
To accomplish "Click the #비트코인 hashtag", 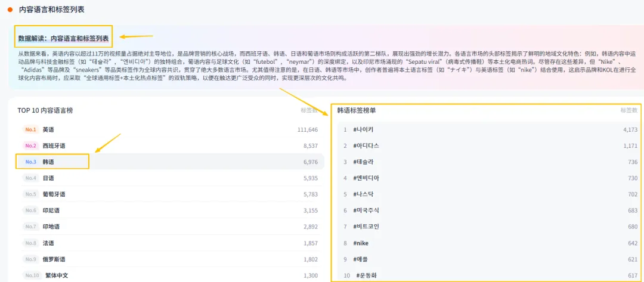I will pos(366,227).
